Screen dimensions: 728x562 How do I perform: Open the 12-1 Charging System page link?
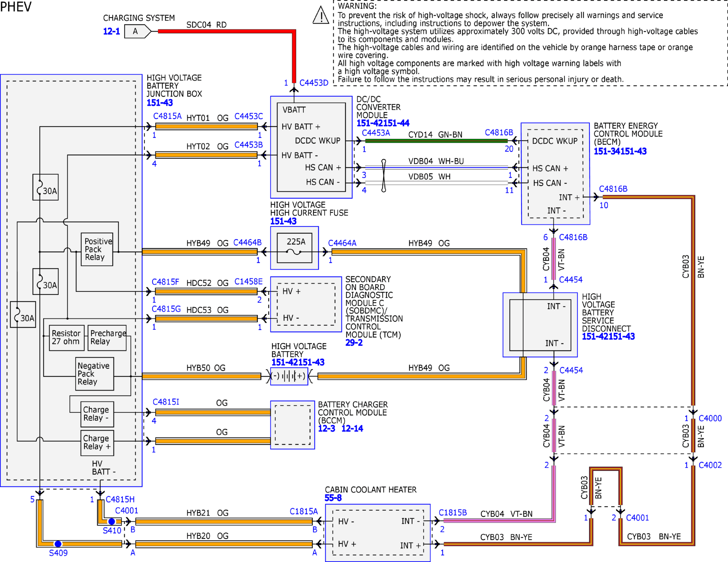pyautogui.click(x=111, y=31)
